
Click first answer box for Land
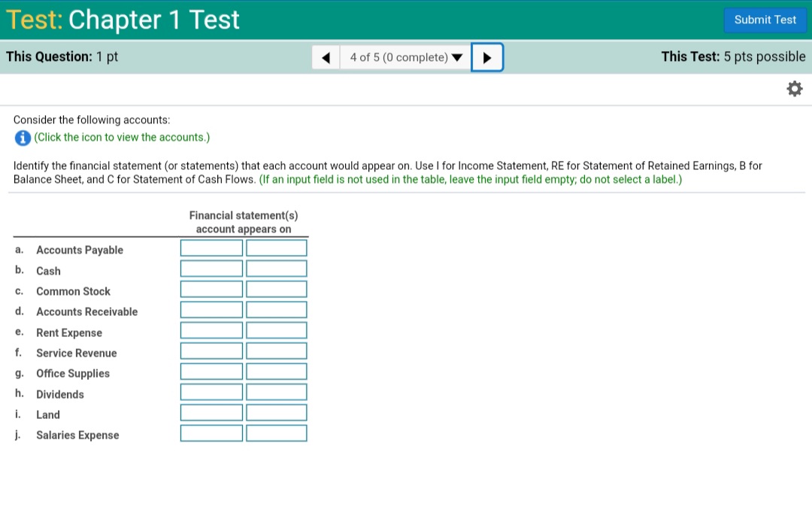[x=211, y=412]
